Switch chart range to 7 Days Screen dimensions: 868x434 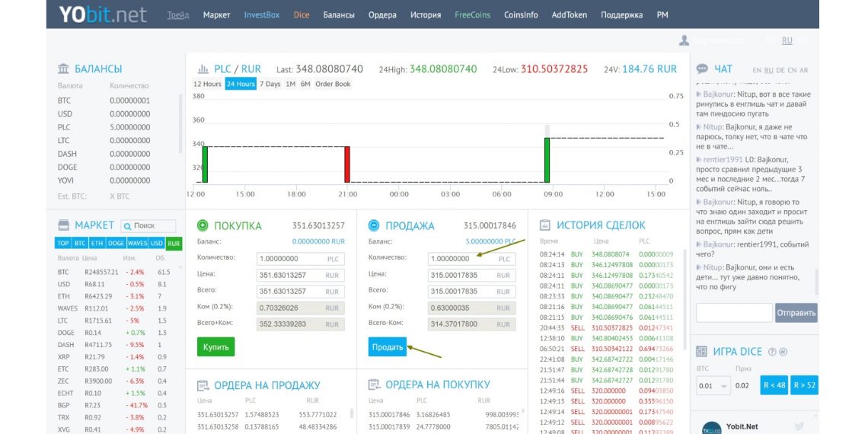click(270, 84)
